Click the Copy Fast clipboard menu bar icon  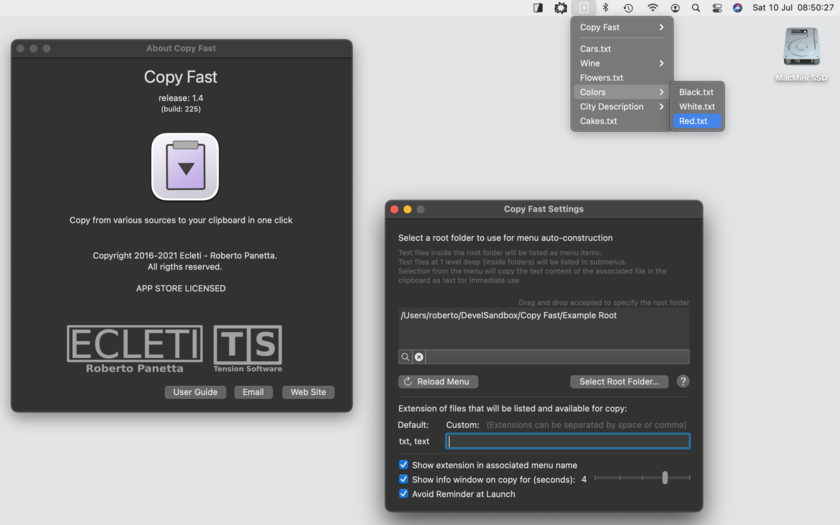(x=584, y=8)
